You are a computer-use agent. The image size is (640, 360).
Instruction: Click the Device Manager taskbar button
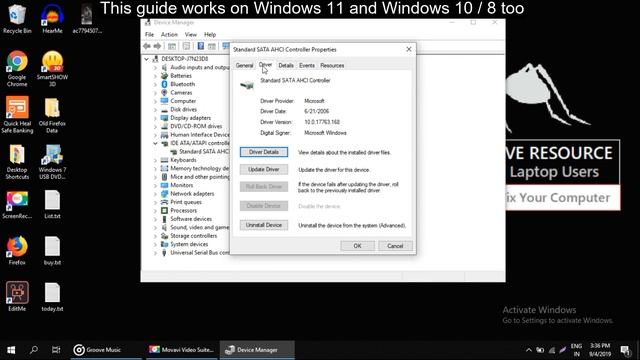(x=258, y=350)
